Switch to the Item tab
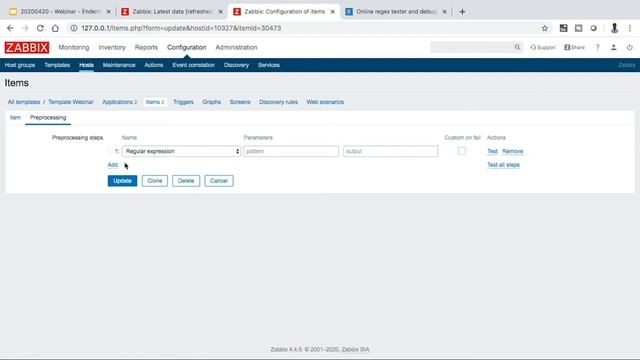This screenshot has width=640, height=360. pyautogui.click(x=15, y=118)
